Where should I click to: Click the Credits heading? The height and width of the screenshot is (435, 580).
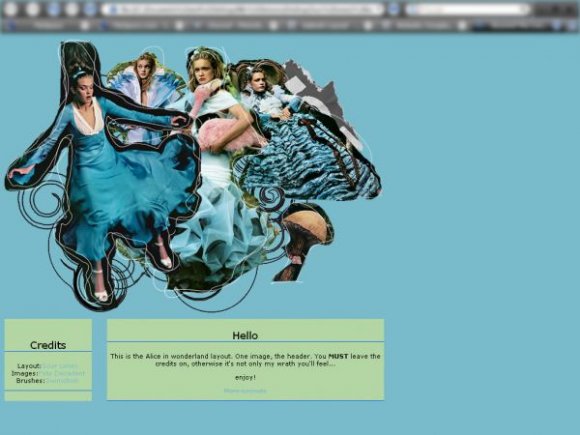point(48,345)
